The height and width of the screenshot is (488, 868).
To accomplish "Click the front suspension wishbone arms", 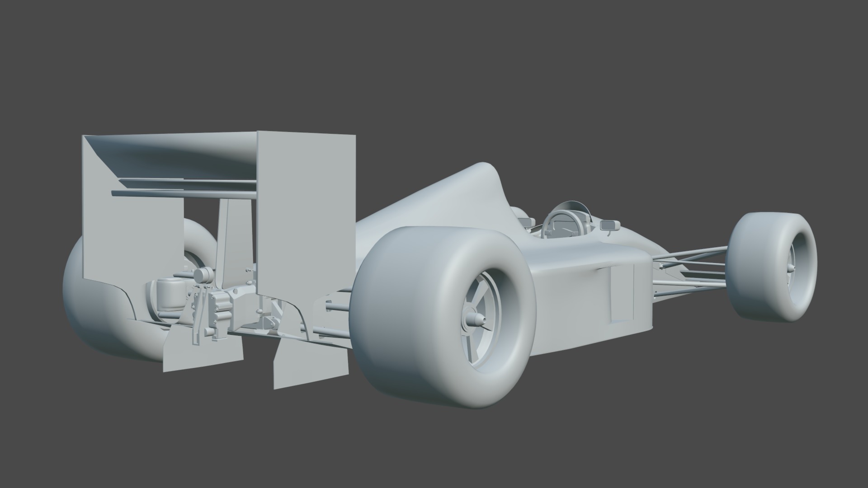I will point(689,271).
